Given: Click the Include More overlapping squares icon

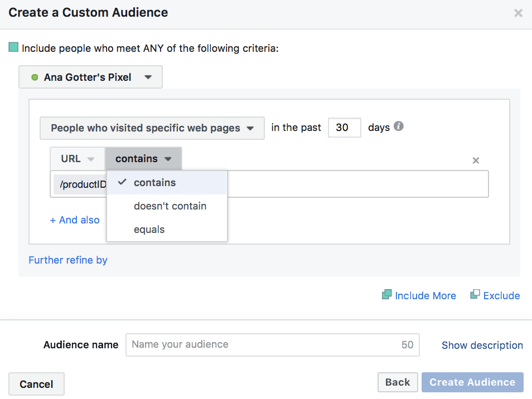Looking at the screenshot, I should click(x=386, y=294).
